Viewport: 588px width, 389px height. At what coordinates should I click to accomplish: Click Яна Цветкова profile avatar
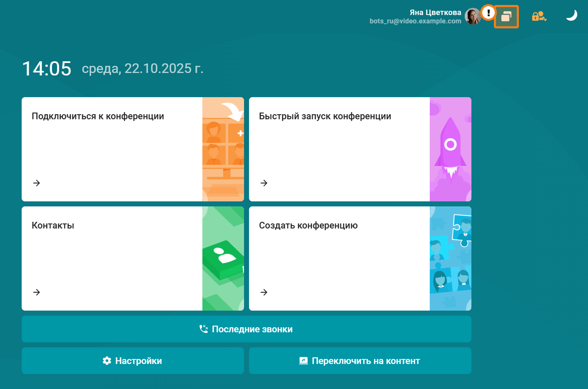(473, 16)
